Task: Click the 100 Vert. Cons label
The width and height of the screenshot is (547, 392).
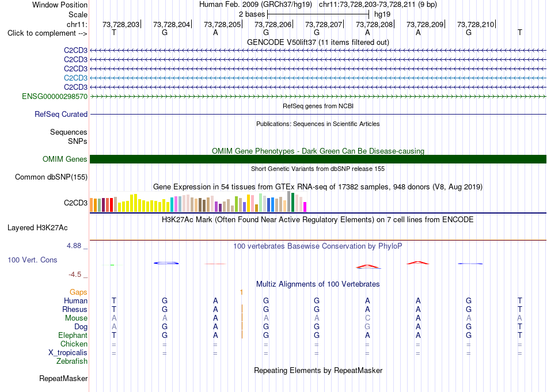Action: coord(32,260)
